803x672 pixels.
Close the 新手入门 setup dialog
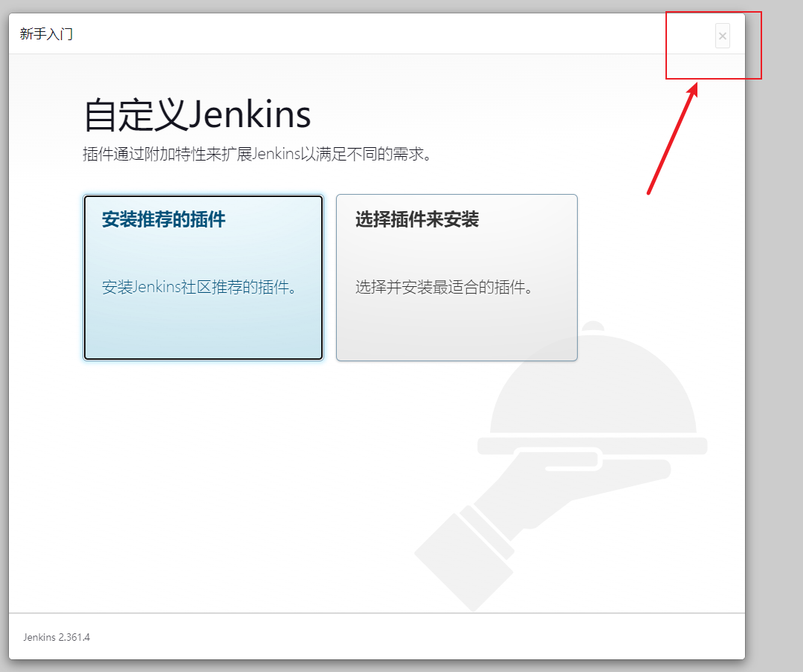(x=722, y=36)
